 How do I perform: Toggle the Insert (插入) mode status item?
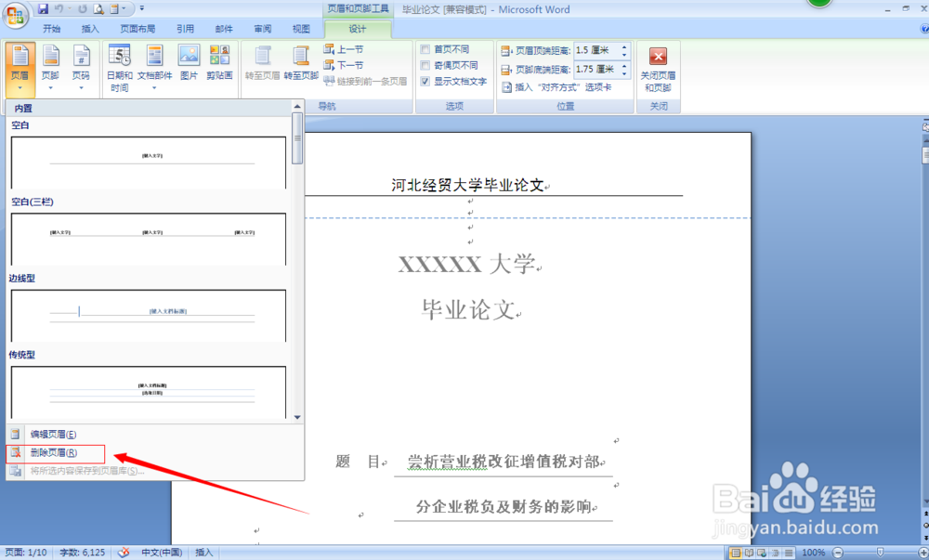click(x=203, y=553)
